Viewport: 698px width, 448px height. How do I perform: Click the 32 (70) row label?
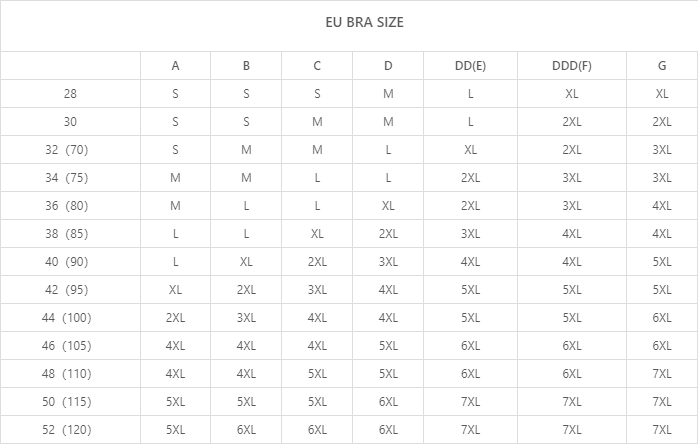(x=70, y=150)
